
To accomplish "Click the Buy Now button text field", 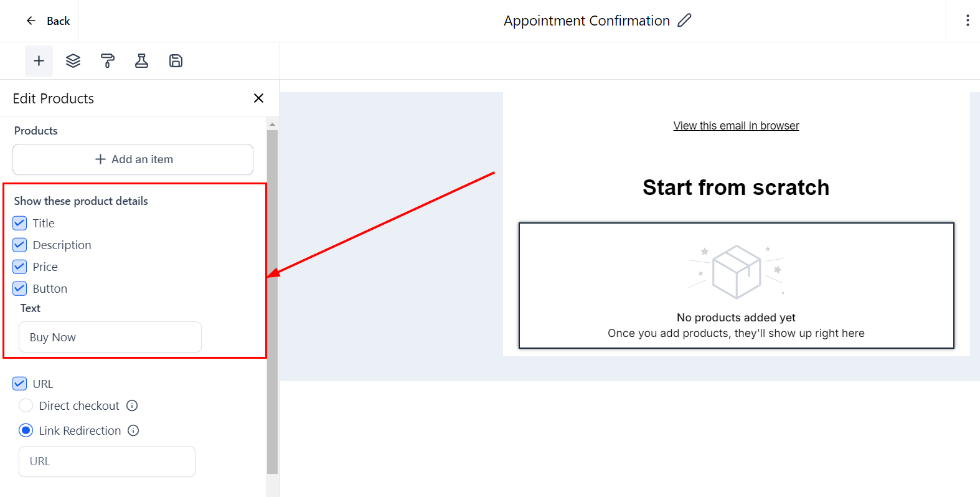I will tap(110, 337).
